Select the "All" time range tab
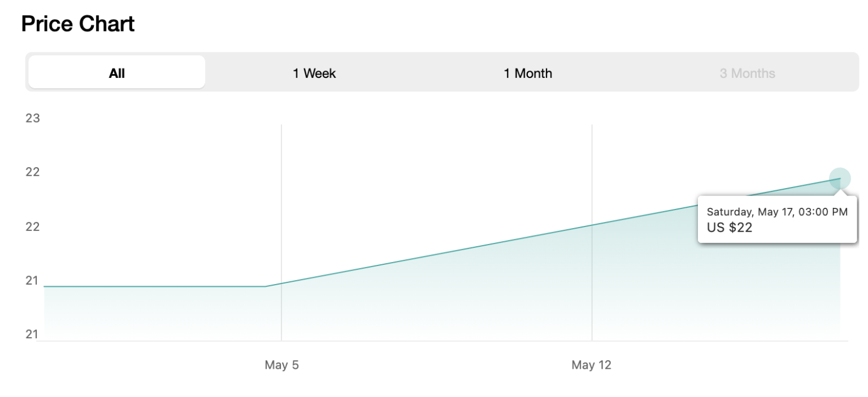This screenshot has height=397, width=868. tap(117, 73)
